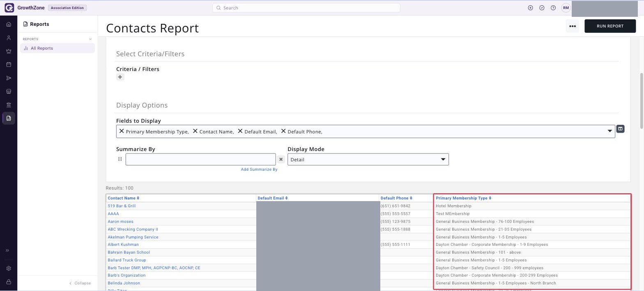The width and height of the screenshot is (644, 291).
Task: Sort by Default Email column
Action: point(273,198)
